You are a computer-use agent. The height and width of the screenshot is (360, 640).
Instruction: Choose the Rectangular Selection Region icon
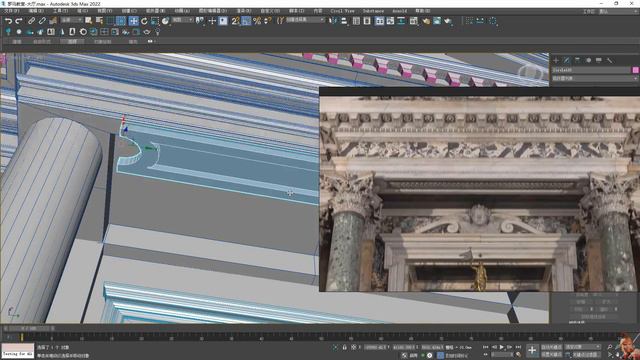[111, 21]
